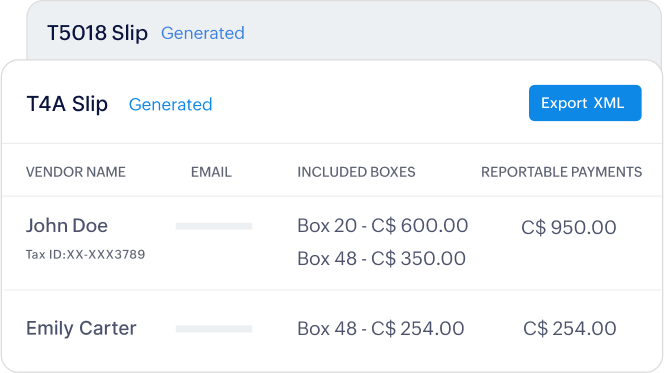Screen dimensions: 664x373
Task: Click the T5018 Slip title text
Action: [x=97, y=33]
